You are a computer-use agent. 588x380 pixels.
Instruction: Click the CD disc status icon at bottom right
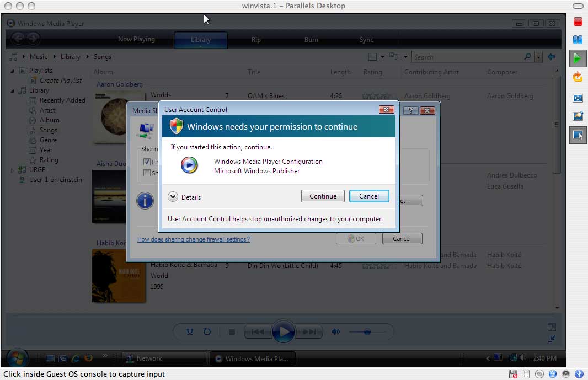pyautogui.click(x=539, y=374)
